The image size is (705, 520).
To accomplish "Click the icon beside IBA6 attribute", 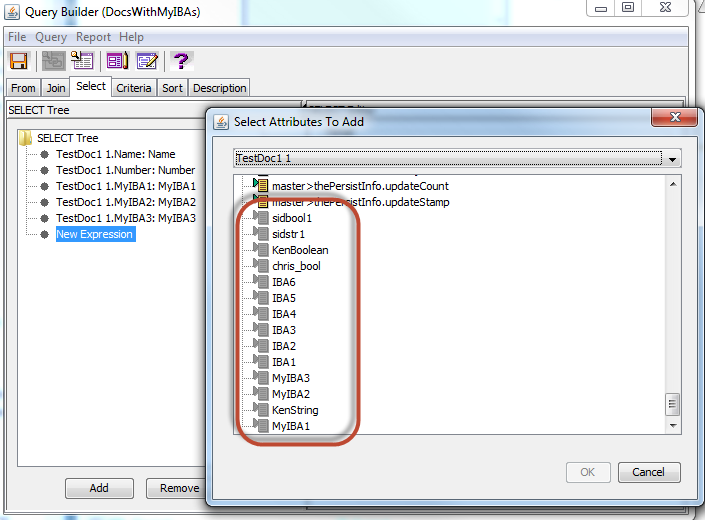I will (x=261, y=282).
